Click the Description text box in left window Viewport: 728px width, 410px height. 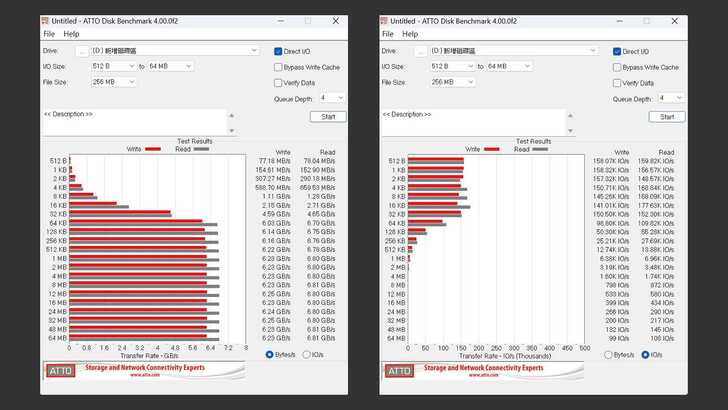coord(134,123)
